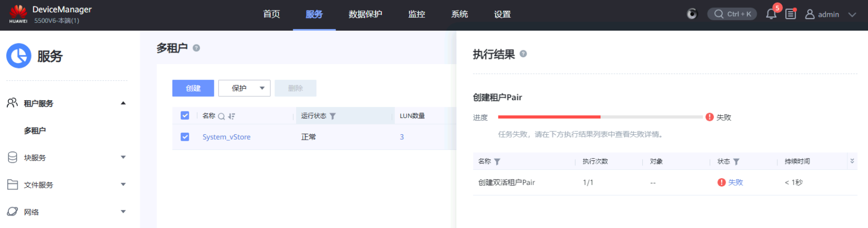
Task: Switch to the 数据保护 tab
Action: (x=365, y=14)
